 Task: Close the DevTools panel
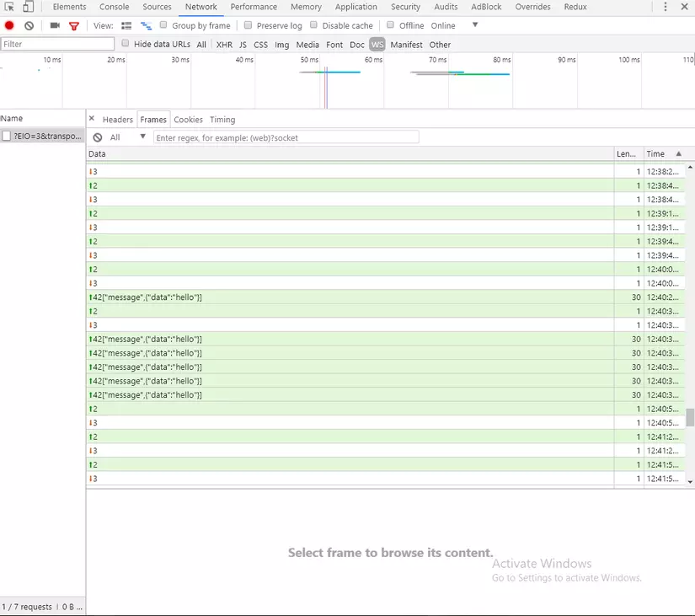tap(684, 7)
